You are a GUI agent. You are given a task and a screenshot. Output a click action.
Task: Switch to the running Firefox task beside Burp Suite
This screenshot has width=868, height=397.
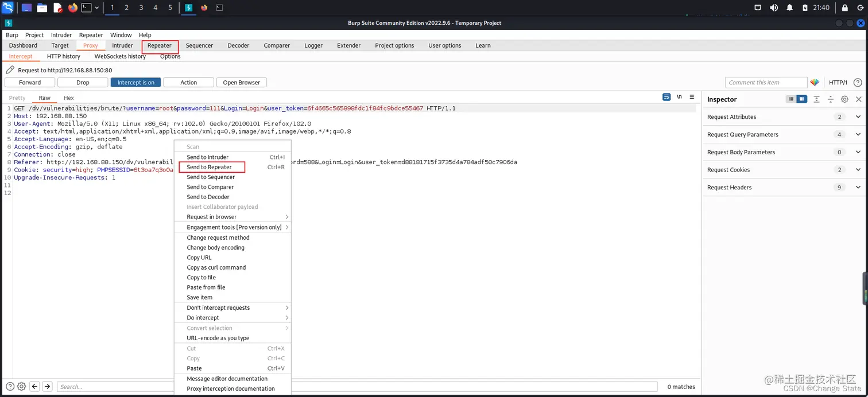[x=204, y=7]
